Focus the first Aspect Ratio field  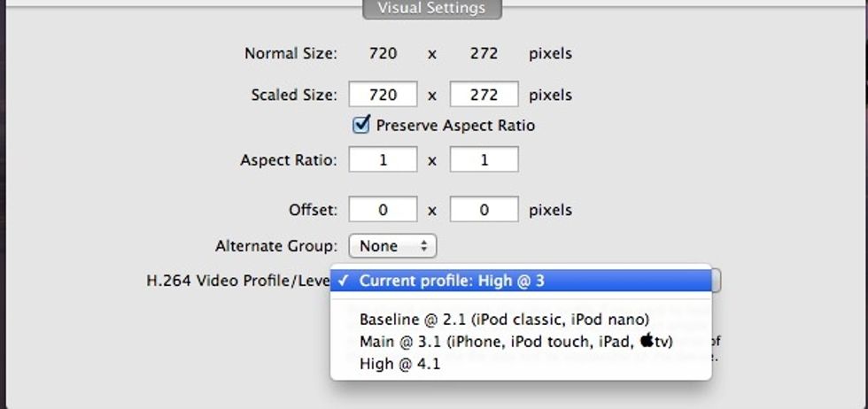coord(383,159)
